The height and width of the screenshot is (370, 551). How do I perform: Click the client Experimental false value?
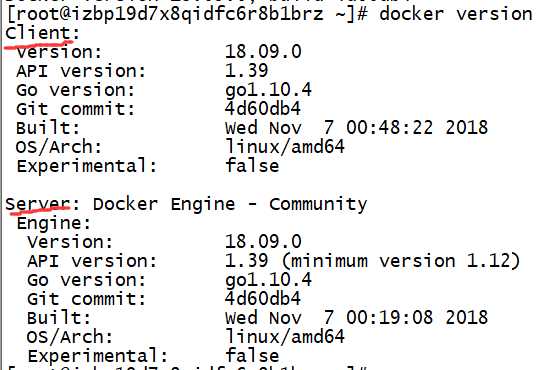(252, 166)
